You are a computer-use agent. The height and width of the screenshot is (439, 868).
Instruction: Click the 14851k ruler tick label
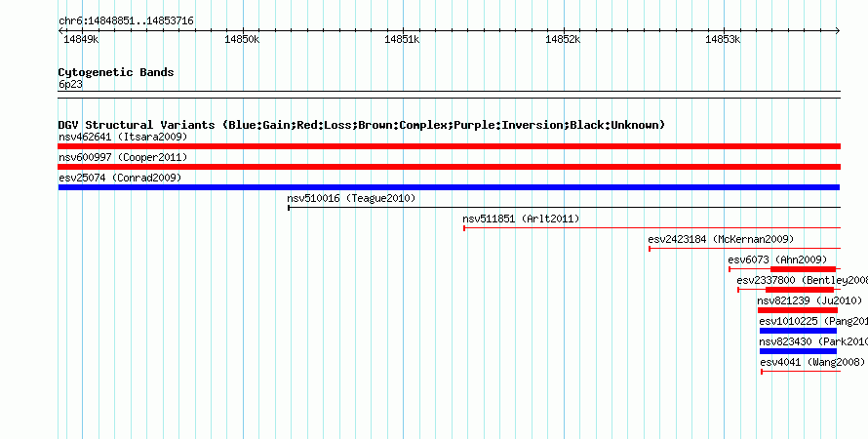tap(402, 39)
